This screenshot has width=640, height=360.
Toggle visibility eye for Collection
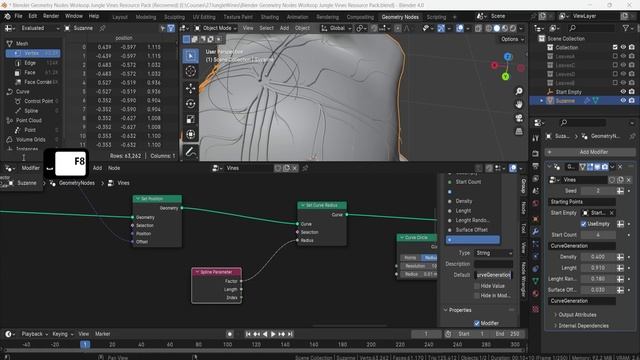pos(623,47)
